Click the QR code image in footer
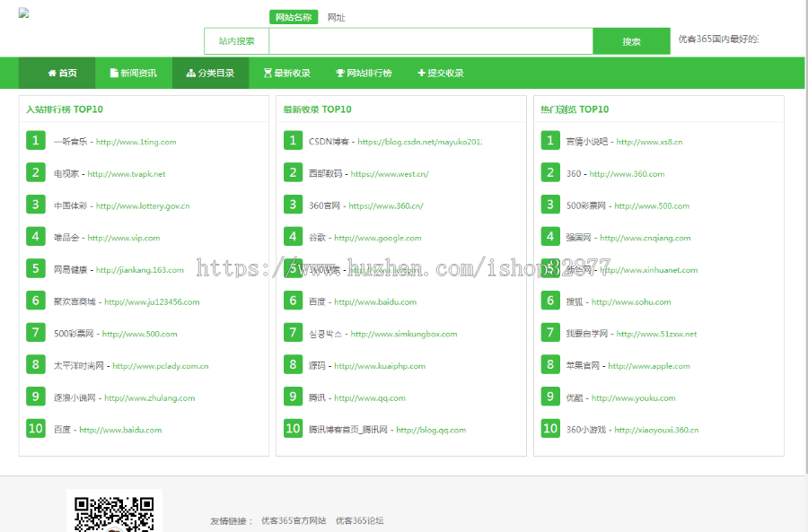 click(114, 512)
